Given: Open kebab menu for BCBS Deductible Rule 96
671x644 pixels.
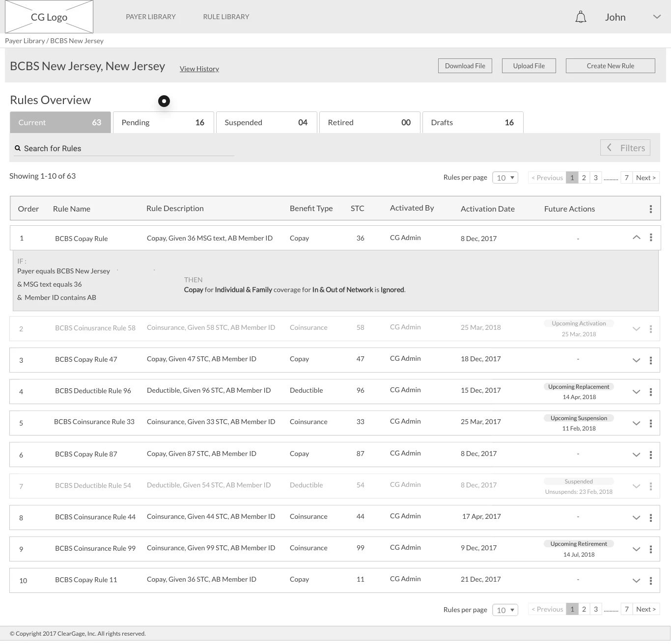Looking at the screenshot, I should (651, 392).
